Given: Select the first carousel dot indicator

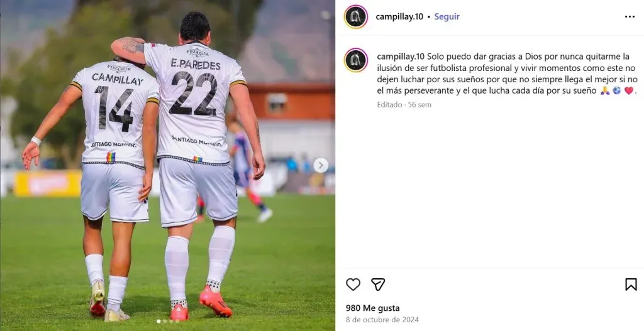Looking at the screenshot, I should click(158, 321).
